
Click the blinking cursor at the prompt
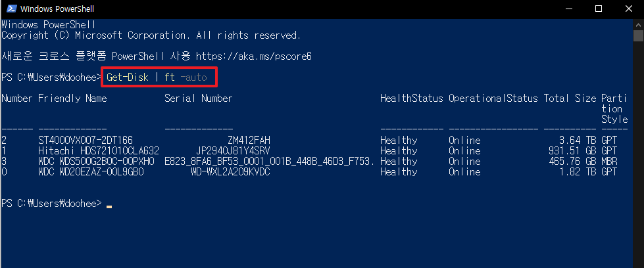coord(109,206)
